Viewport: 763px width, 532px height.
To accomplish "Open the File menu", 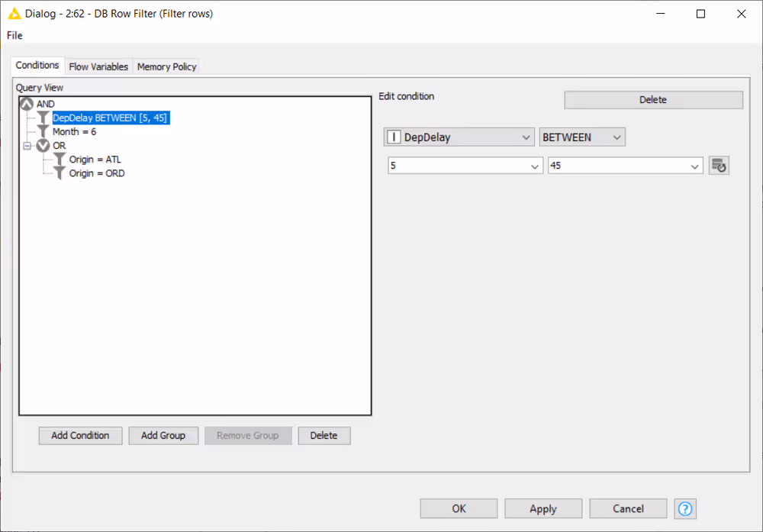I will tap(14, 35).
